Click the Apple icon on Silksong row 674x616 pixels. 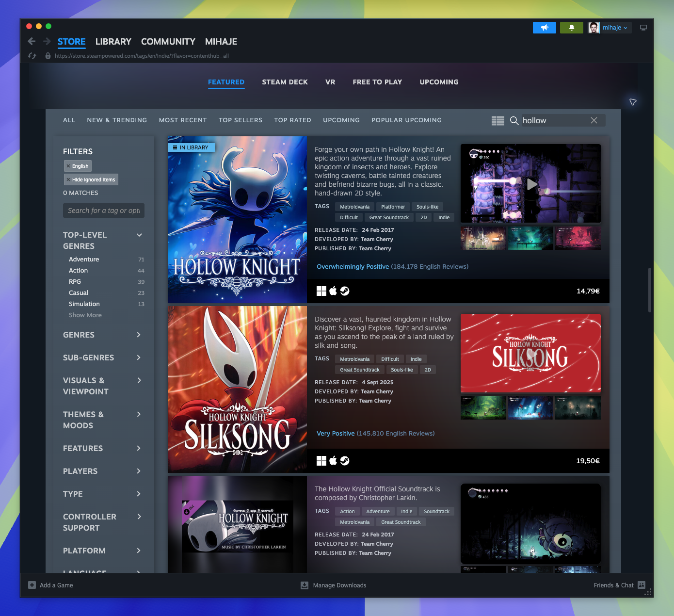tap(333, 461)
